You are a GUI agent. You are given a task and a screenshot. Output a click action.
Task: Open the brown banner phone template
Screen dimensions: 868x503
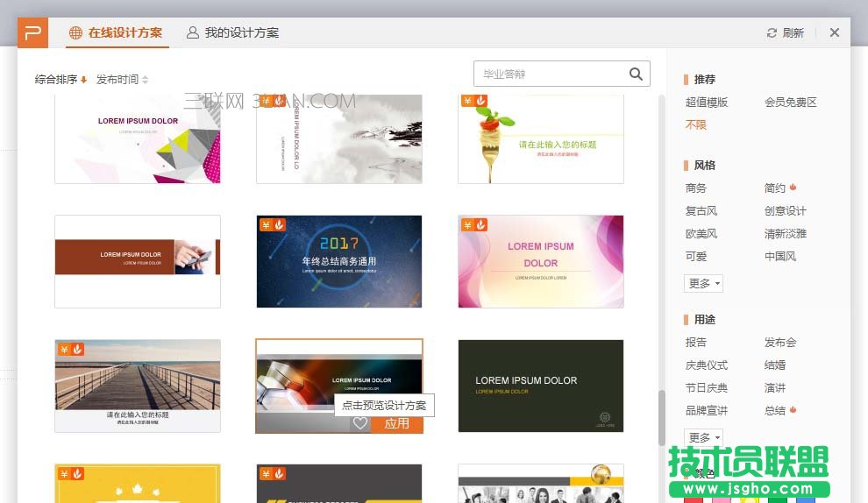tap(138, 261)
